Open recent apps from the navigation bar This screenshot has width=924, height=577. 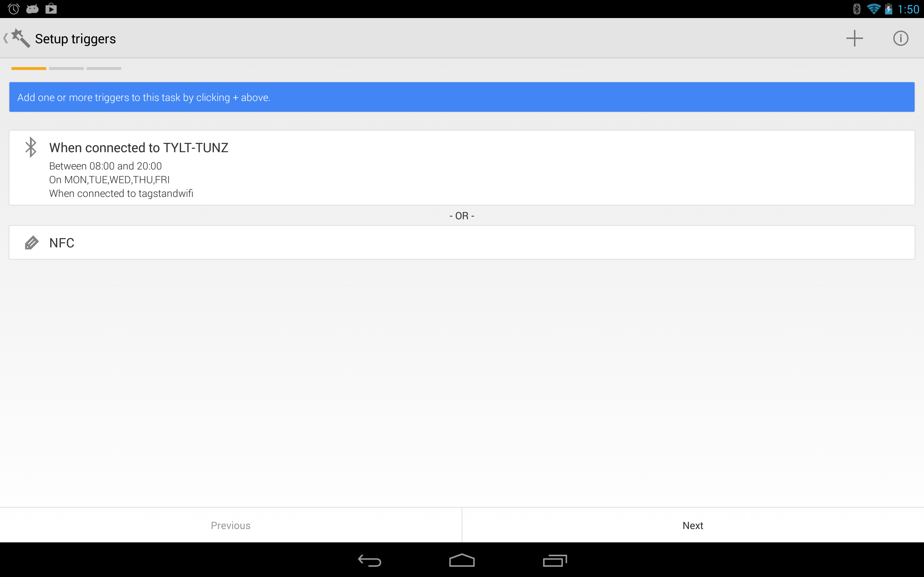[555, 560]
